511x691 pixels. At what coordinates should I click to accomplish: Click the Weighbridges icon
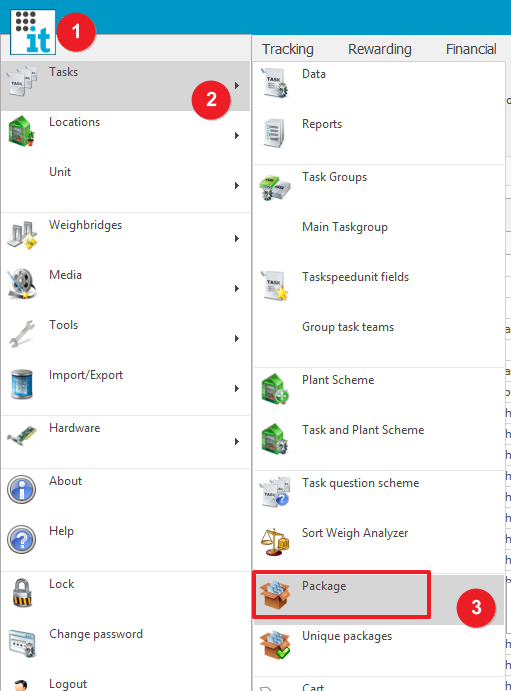click(x=22, y=234)
